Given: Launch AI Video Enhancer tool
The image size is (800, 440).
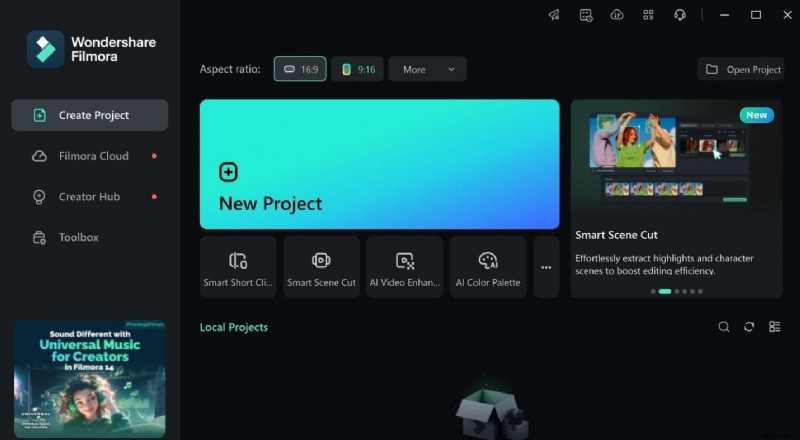Looking at the screenshot, I should [405, 267].
